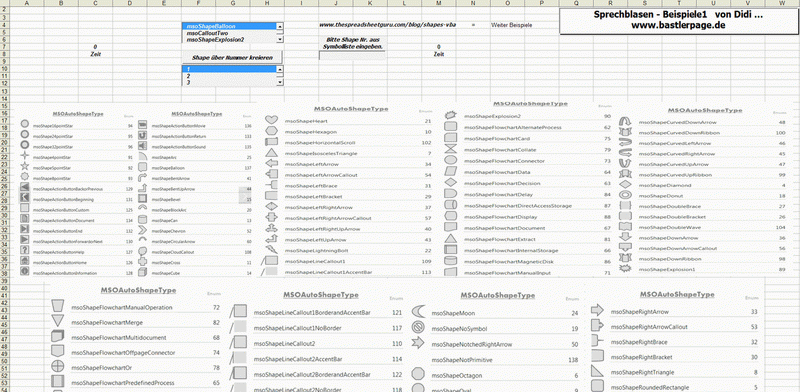
Task: Select the moon shape icon
Action: click(x=418, y=311)
